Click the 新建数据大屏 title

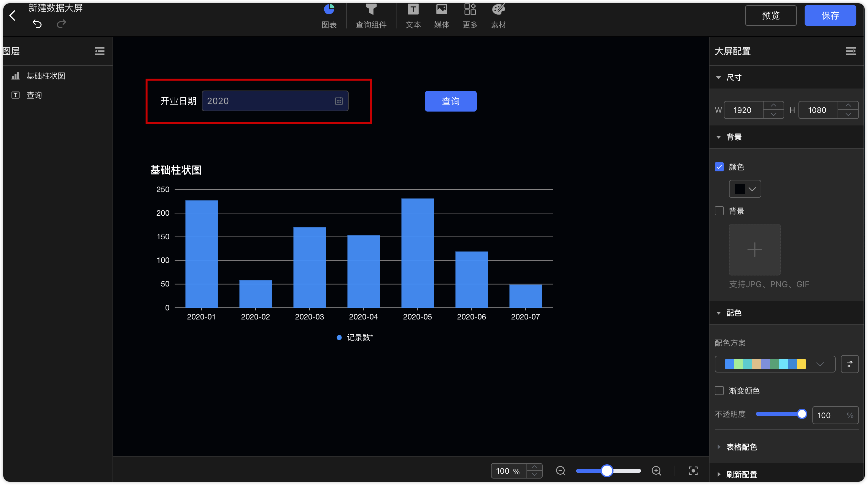click(56, 8)
